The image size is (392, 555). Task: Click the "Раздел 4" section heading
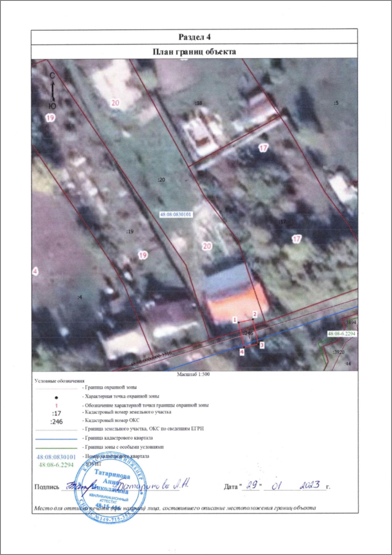[x=195, y=38]
